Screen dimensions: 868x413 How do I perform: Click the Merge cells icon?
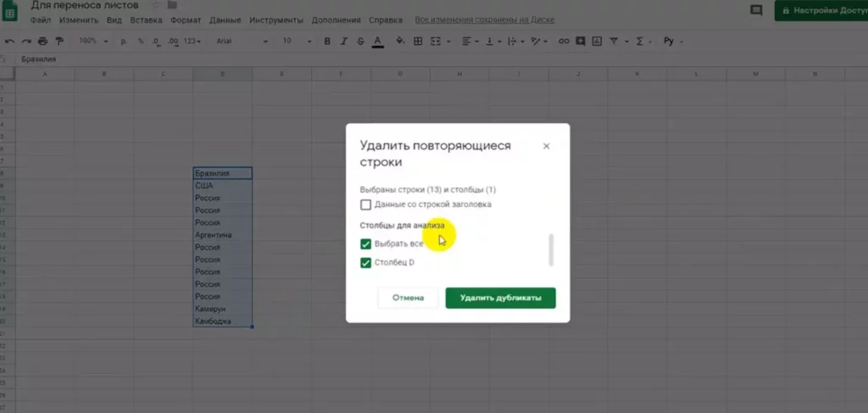pos(436,42)
